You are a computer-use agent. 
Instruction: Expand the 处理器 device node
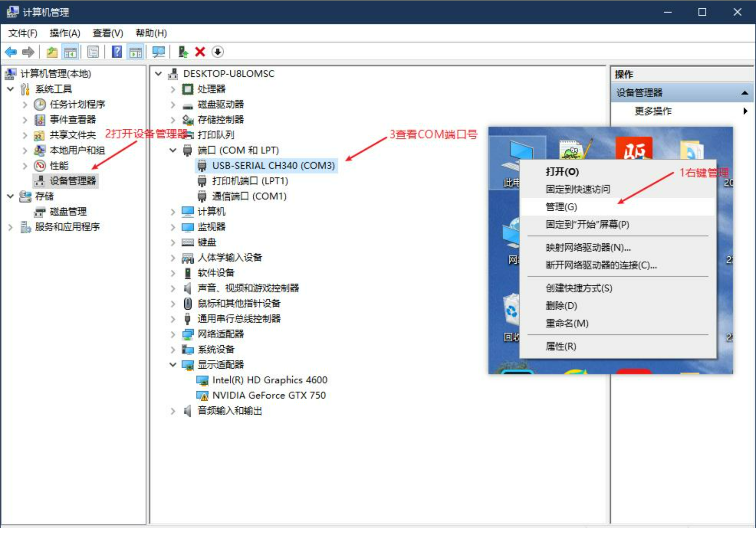click(173, 89)
